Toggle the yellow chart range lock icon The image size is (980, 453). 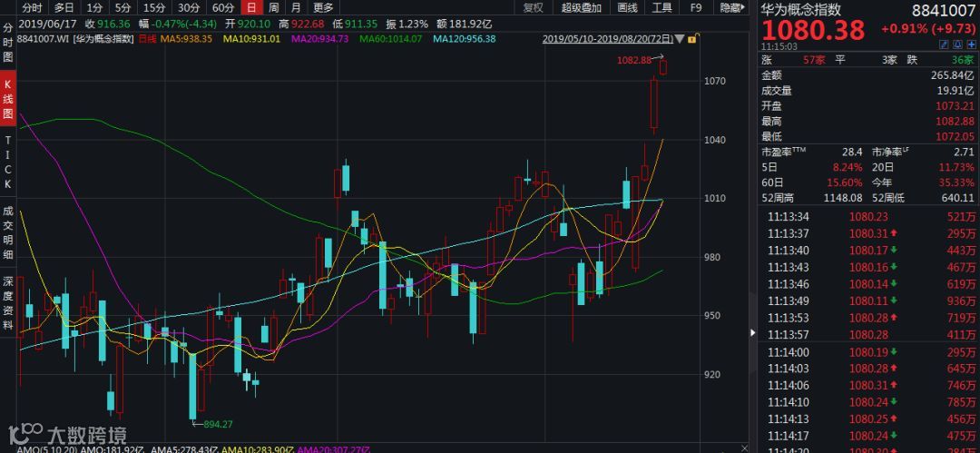691,39
